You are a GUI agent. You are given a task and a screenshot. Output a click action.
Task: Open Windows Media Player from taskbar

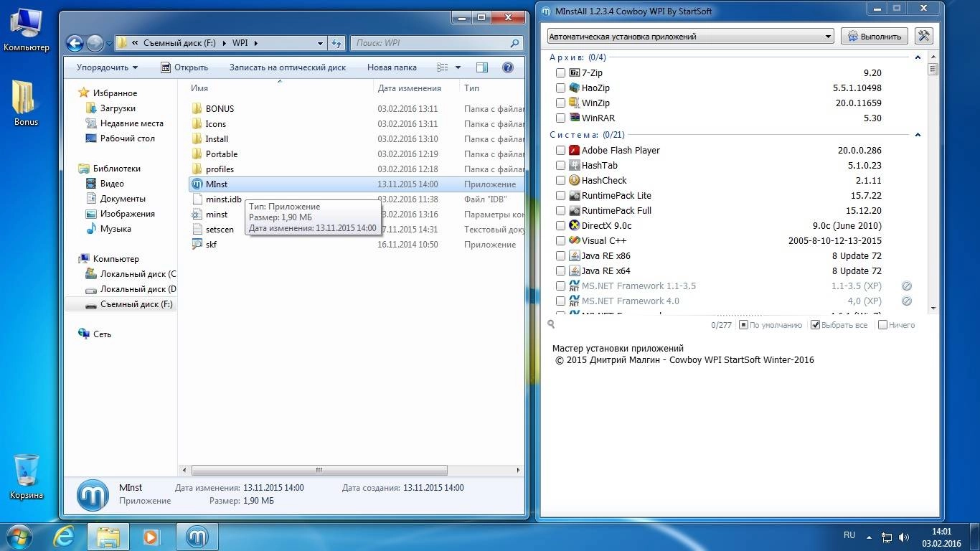(151, 536)
